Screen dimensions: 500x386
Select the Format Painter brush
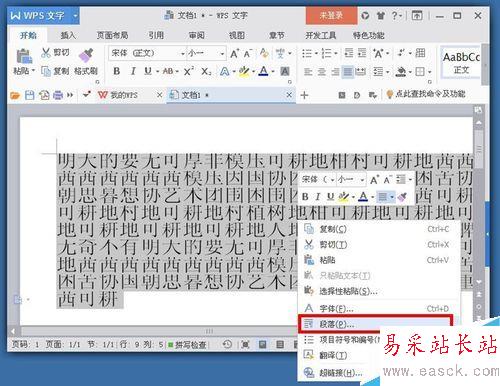pos(86,55)
